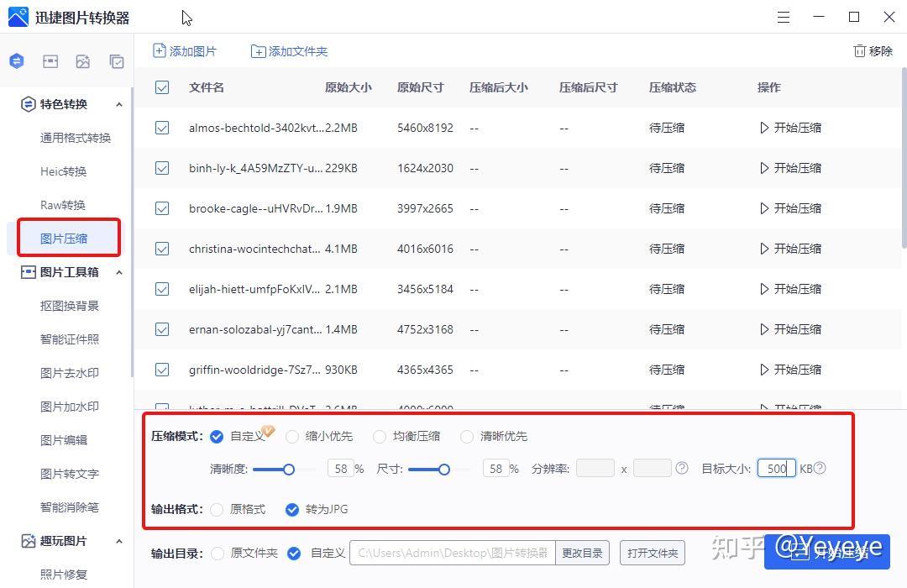Choose 原格式 output format
Screen dimensions: 907x588
click(x=217, y=509)
